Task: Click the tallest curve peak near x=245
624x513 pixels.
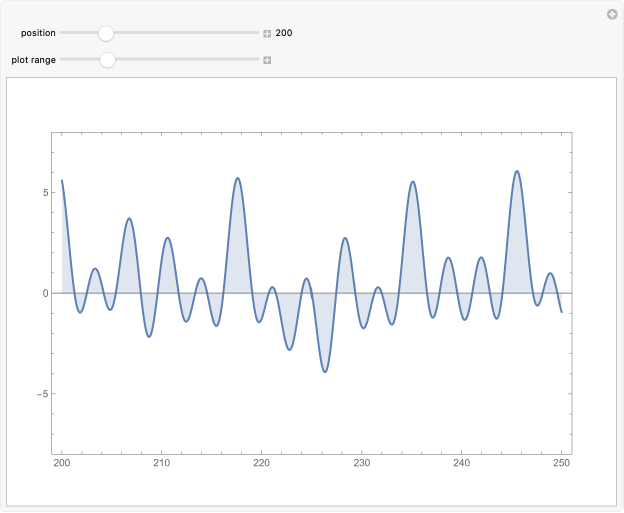Action: 517,171
